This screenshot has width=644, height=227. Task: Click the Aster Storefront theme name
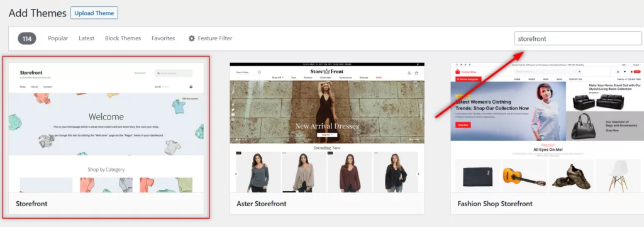coord(262,204)
